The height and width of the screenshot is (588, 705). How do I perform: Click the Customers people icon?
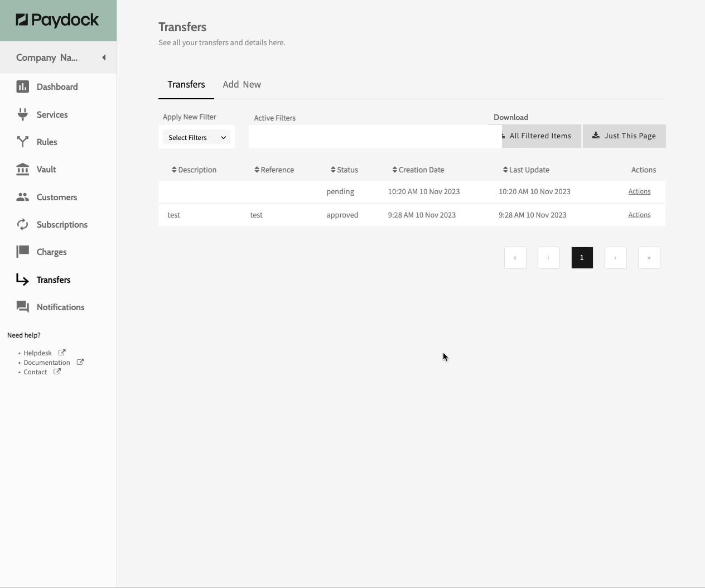pyautogui.click(x=22, y=197)
